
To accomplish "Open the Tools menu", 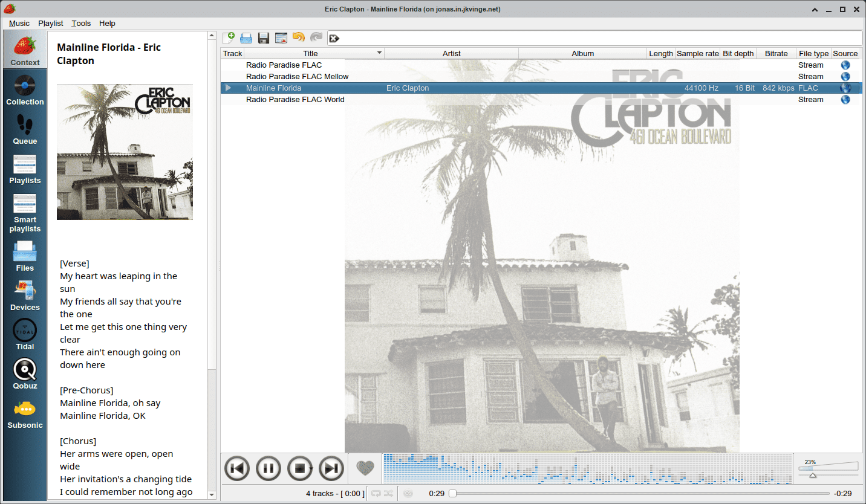I will [x=81, y=24].
